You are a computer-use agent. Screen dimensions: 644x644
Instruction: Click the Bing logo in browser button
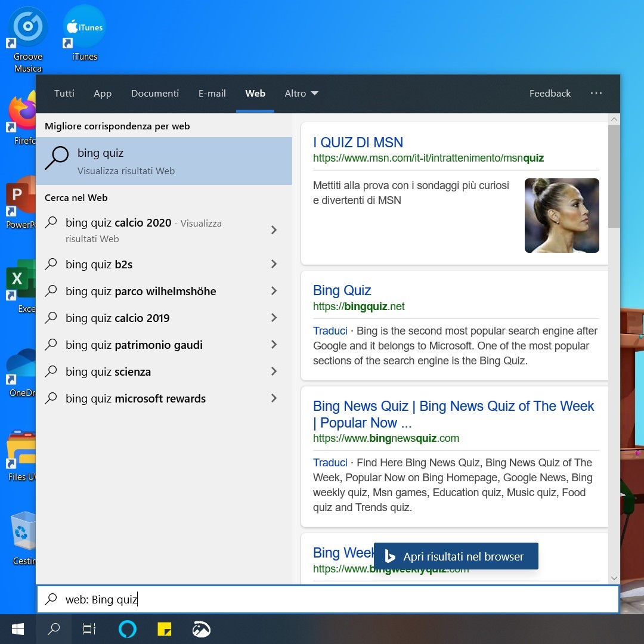(390, 556)
